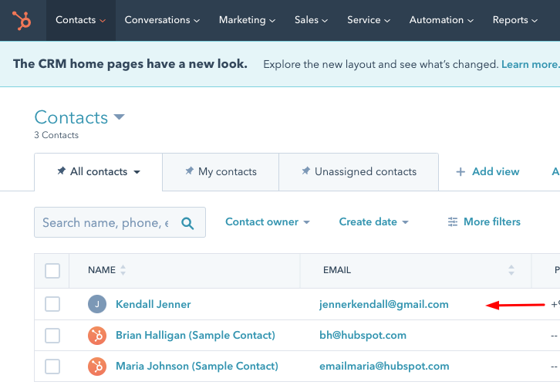Viewport: 560px width, 392px height.
Task: Click the filter sliders icon beside More filters
Action: 453,222
